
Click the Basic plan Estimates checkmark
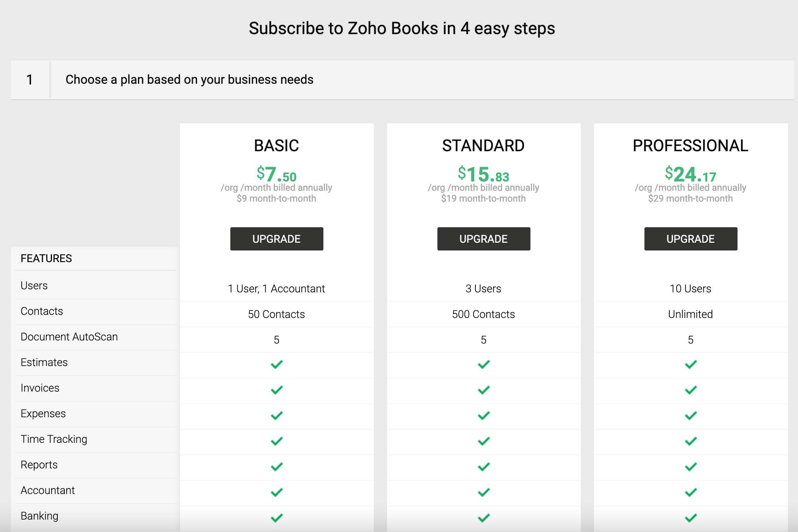tap(276, 364)
